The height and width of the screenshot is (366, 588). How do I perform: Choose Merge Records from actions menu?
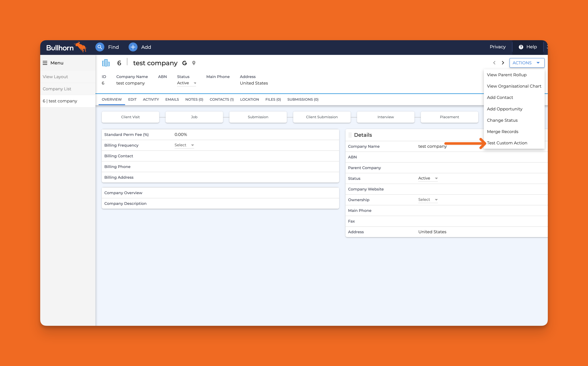click(502, 132)
